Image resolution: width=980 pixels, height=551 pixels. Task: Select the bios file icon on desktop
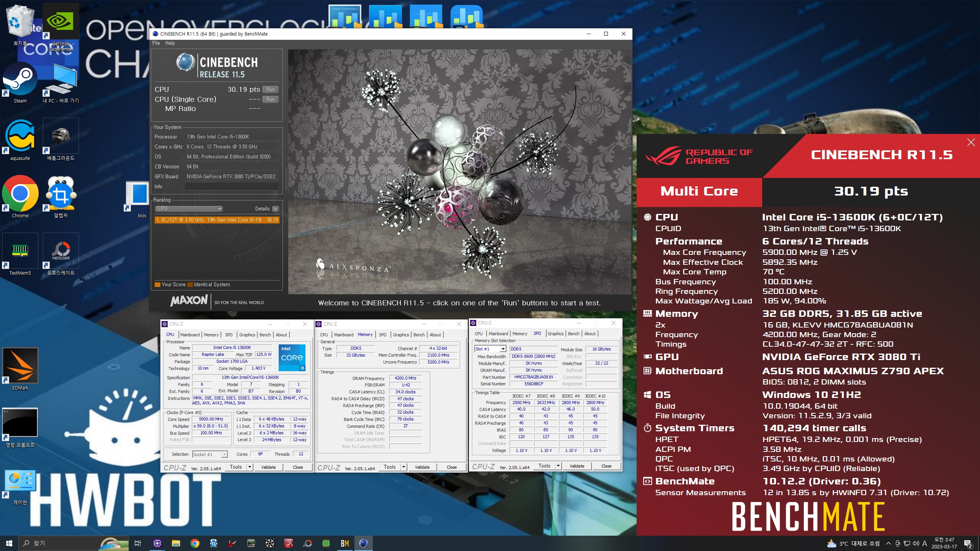pyautogui.click(x=139, y=199)
